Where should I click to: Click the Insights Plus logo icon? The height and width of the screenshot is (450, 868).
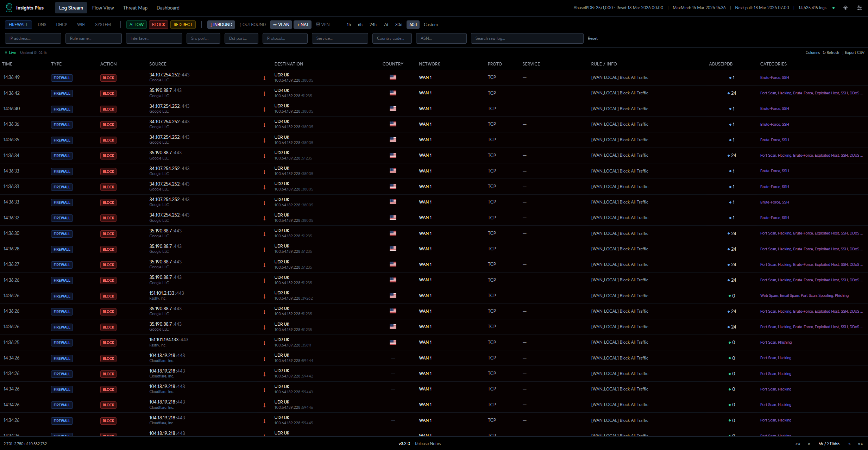[9, 7]
